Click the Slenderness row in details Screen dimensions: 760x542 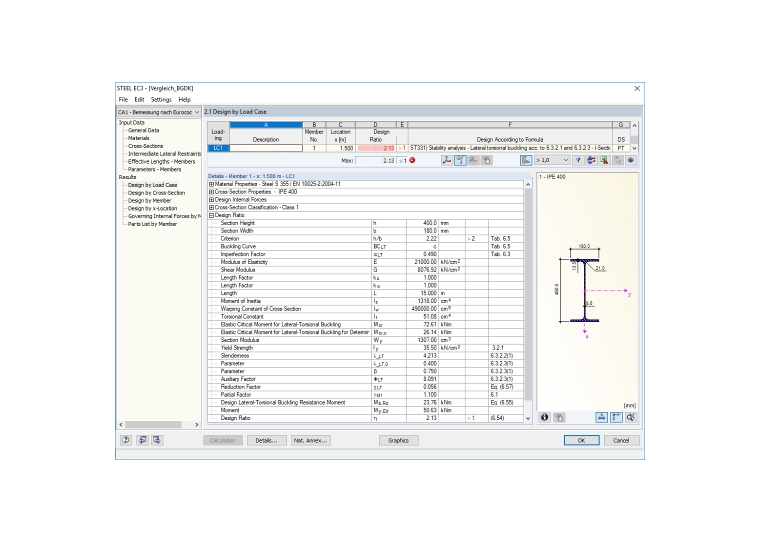point(366,356)
